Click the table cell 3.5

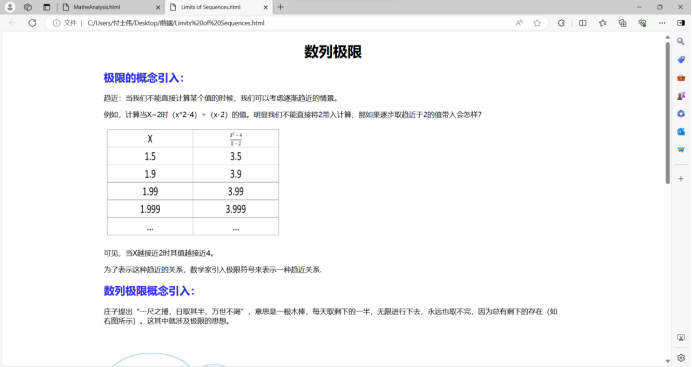tap(236, 156)
